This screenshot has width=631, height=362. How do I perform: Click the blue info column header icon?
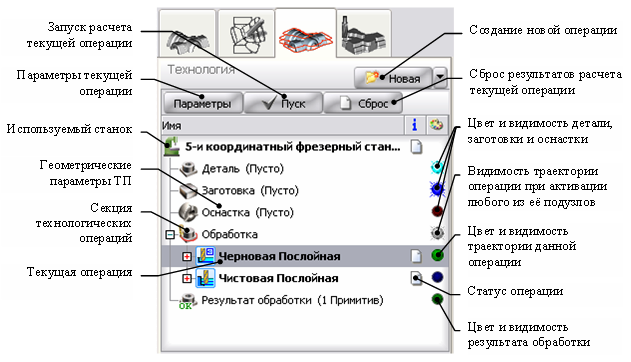point(414,125)
